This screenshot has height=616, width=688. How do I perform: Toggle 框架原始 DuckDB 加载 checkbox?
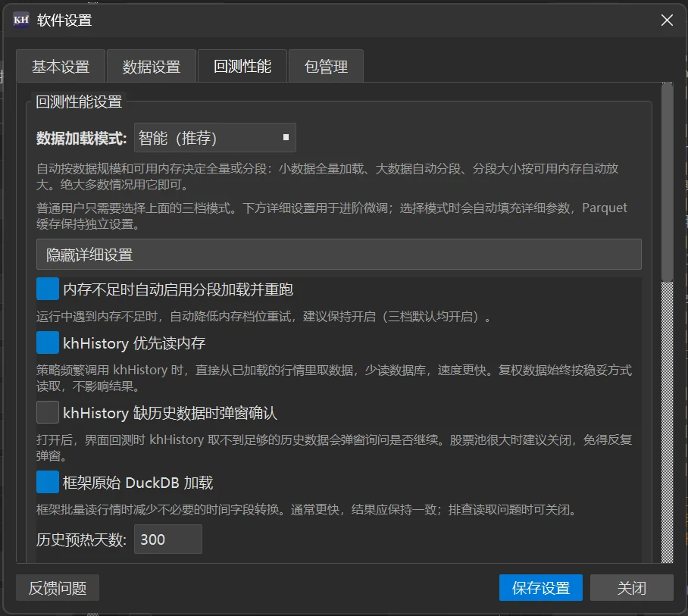tap(48, 482)
